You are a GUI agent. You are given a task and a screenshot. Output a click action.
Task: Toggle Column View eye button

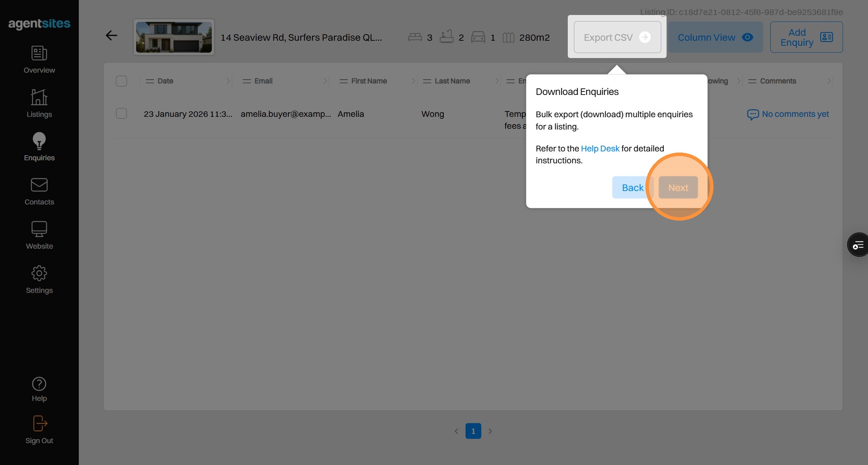tap(715, 37)
